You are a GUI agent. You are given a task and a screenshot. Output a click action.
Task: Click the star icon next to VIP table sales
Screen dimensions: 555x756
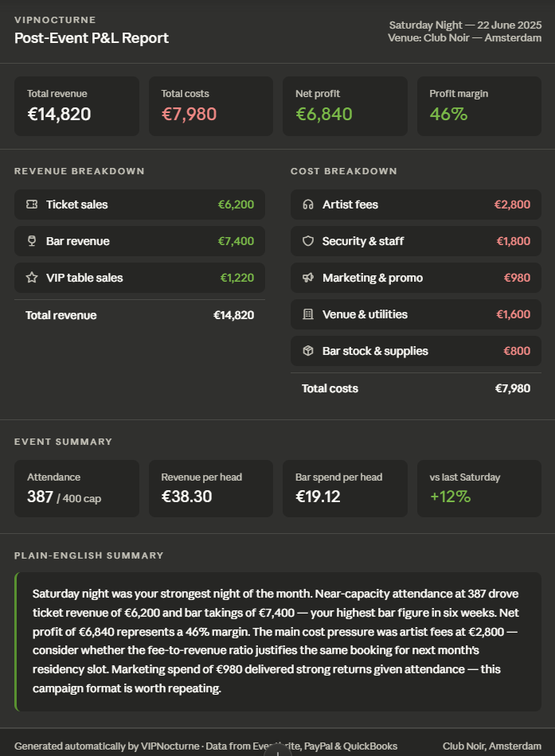point(32,278)
